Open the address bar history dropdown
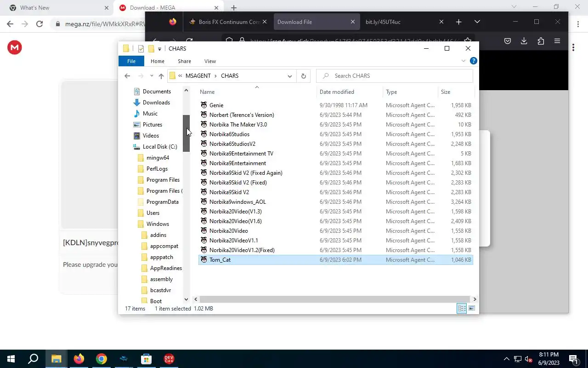 (290, 76)
